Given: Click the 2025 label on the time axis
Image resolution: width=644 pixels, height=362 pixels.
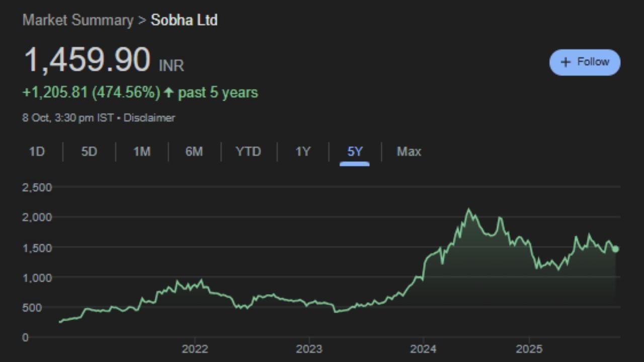Looking at the screenshot, I should point(529,349).
